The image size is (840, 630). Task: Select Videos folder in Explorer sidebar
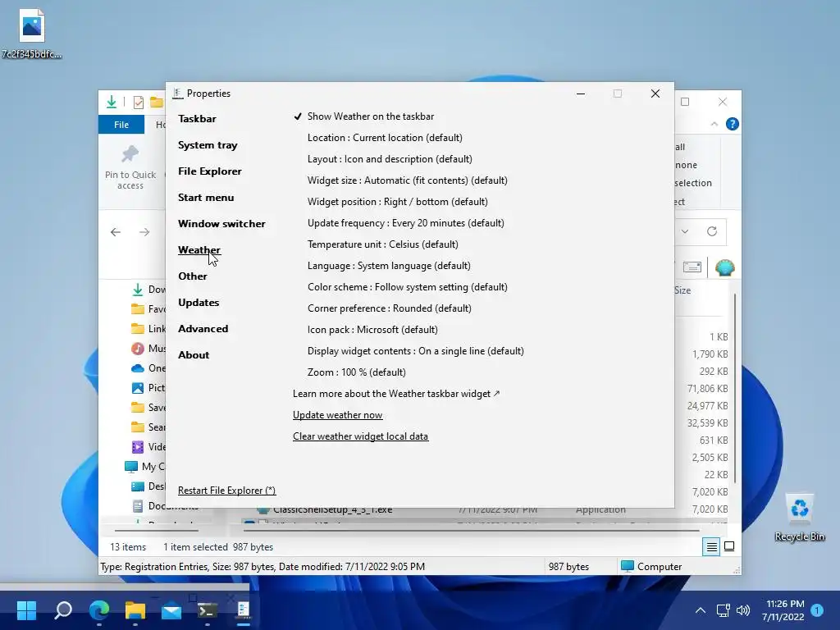[148, 447]
